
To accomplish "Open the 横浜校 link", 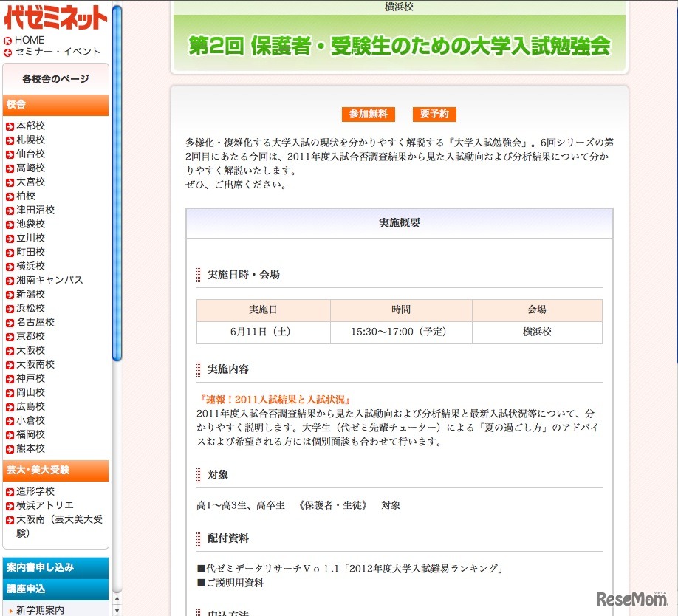I will (30, 266).
